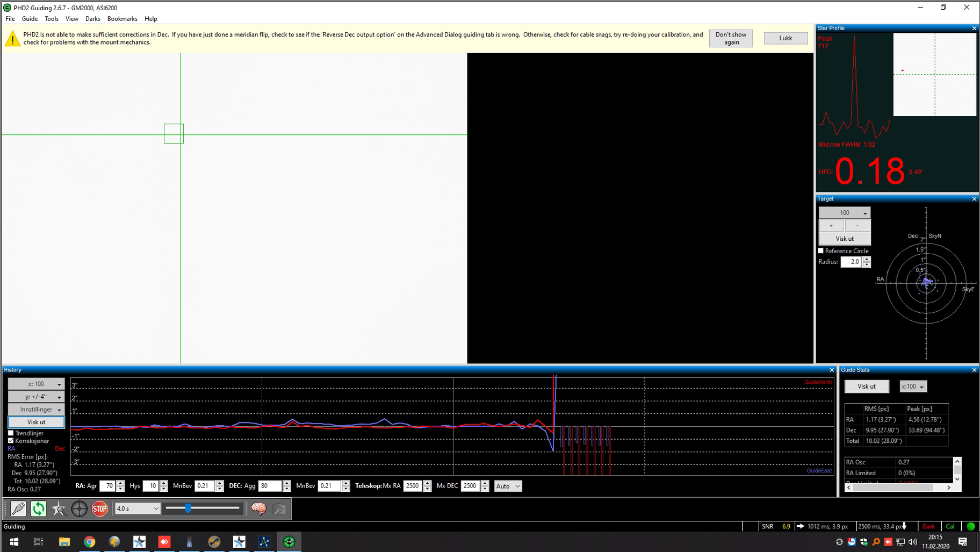
Task: Open the Guide Stats x:100 dropdown
Action: (x=913, y=386)
